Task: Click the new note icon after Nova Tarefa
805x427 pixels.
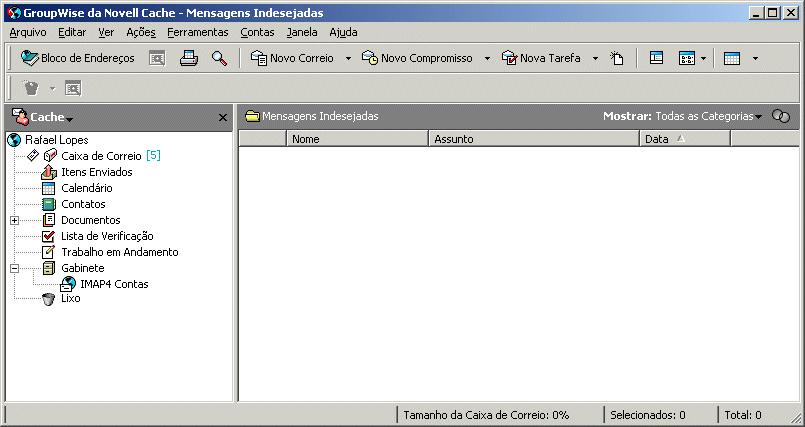Action: (x=617, y=59)
